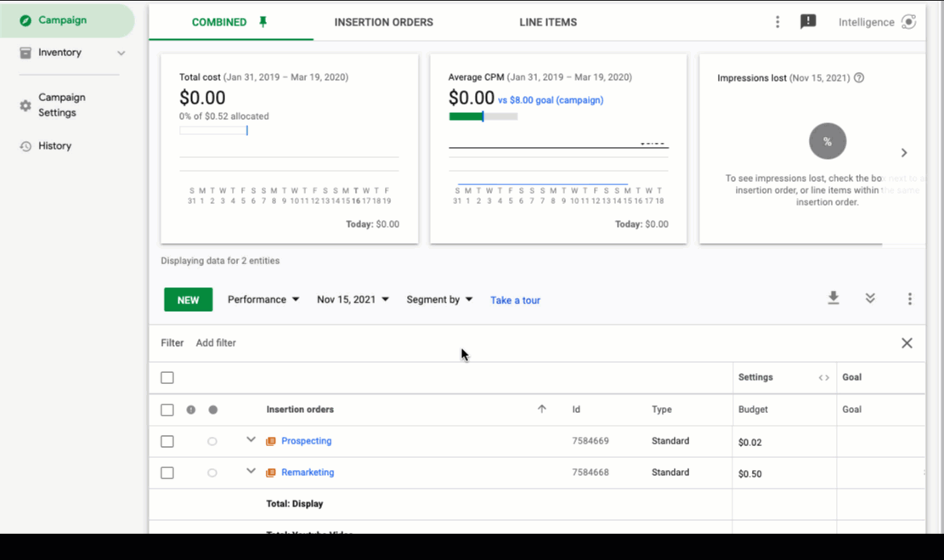Image resolution: width=944 pixels, height=560 pixels.
Task: Open the Take a tour link
Action: (515, 299)
